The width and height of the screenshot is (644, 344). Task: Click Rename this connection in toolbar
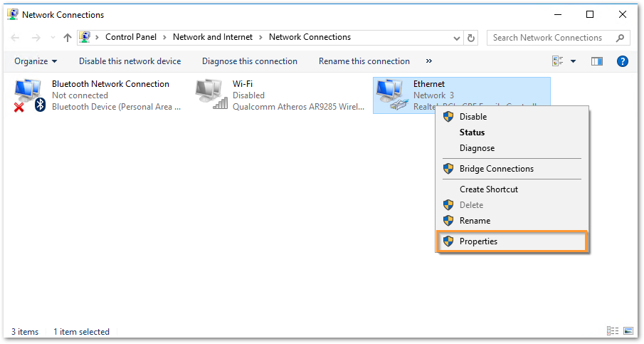pos(364,61)
